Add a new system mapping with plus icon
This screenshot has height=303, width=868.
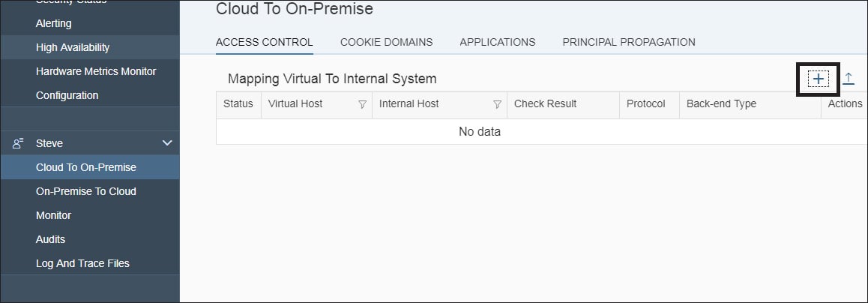pyautogui.click(x=819, y=79)
